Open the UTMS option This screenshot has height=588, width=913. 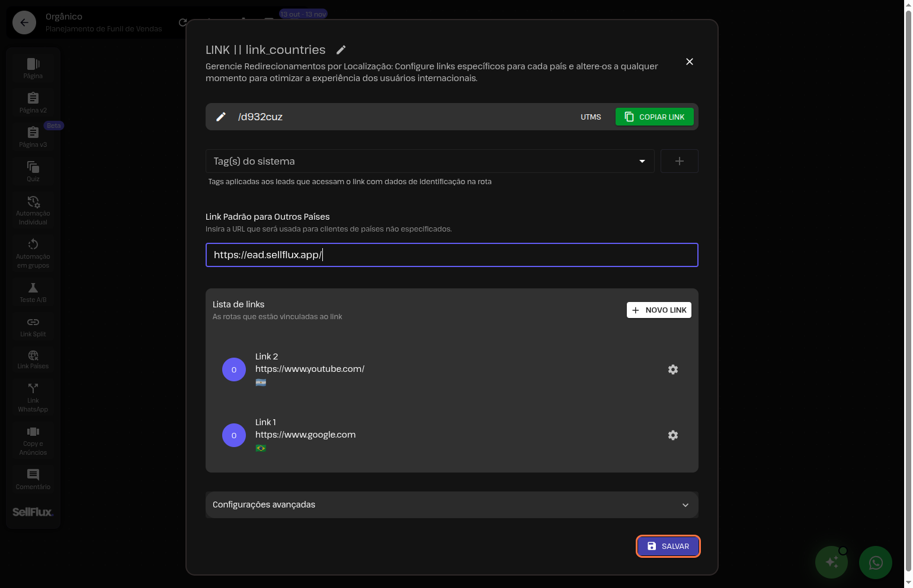click(590, 117)
